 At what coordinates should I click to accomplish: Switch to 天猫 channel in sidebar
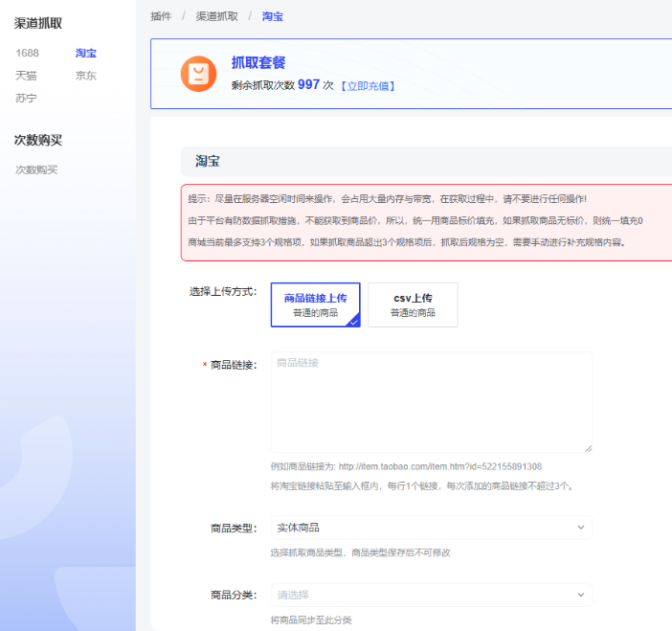click(27, 76)
